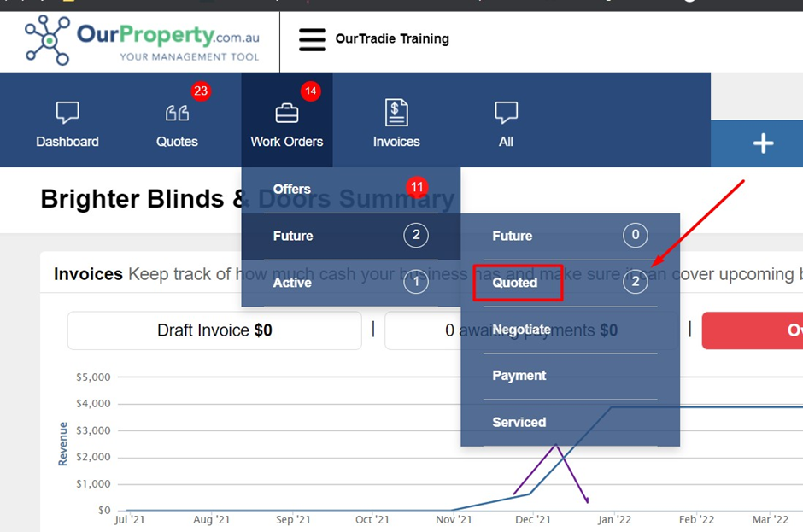Choose Quoted in the submenu
803x532 pixels.
(514, 283)
